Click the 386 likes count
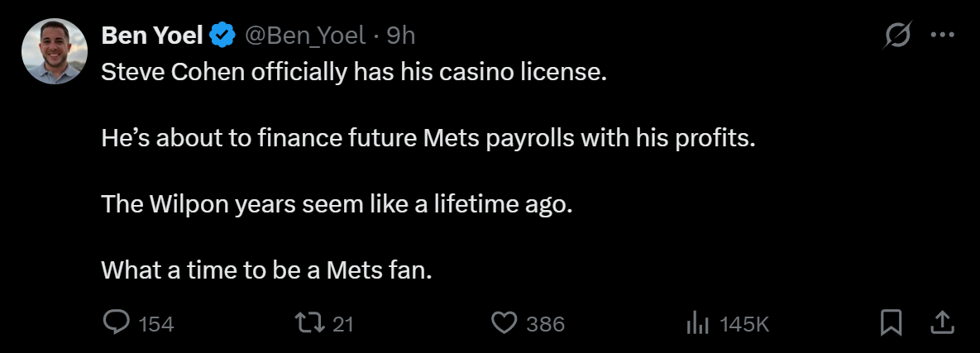 (x=545, y=324)
